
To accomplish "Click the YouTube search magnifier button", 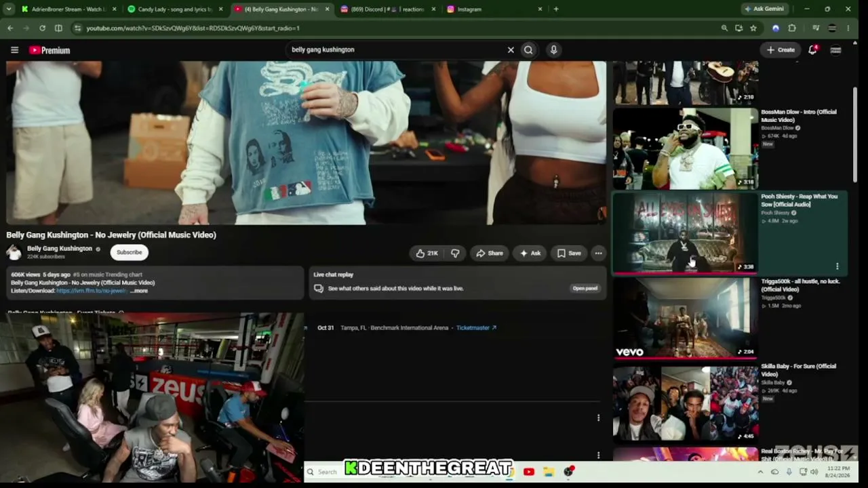I will pos(528,49).
